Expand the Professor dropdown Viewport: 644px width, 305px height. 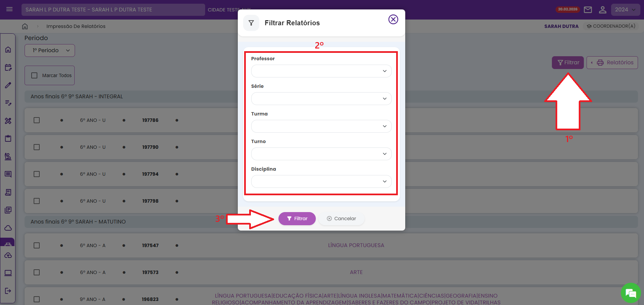[x=321, y=71]
